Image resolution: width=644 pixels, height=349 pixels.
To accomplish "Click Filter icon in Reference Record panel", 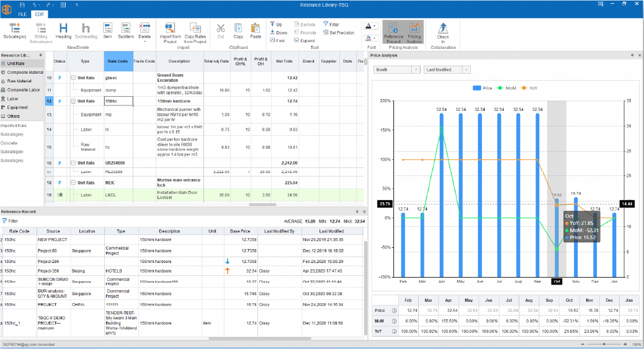I will point(5,221).
